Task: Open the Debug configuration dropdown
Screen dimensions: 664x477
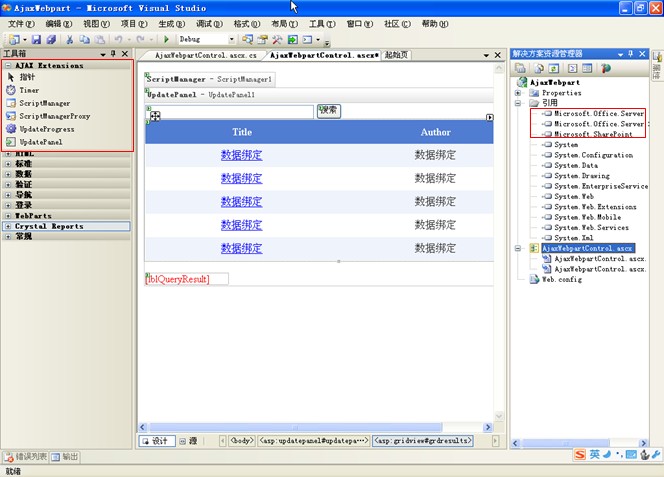Action: coord(232,39)
